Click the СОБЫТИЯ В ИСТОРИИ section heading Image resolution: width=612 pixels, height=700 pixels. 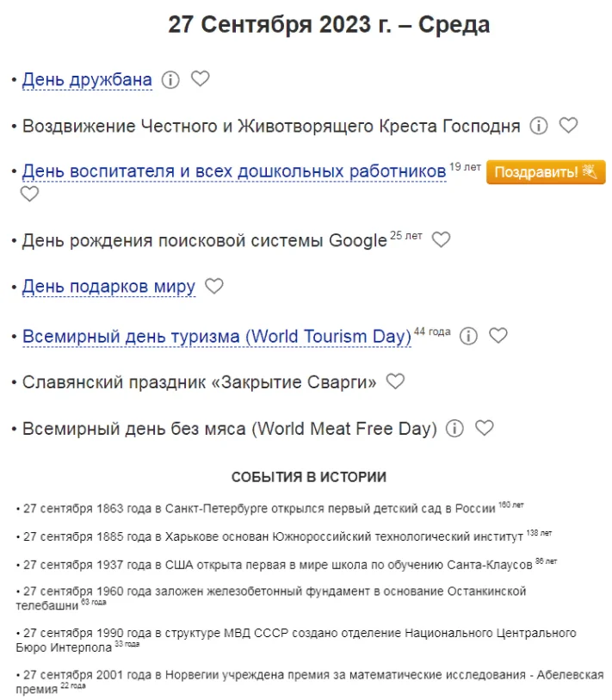point(308,477)
